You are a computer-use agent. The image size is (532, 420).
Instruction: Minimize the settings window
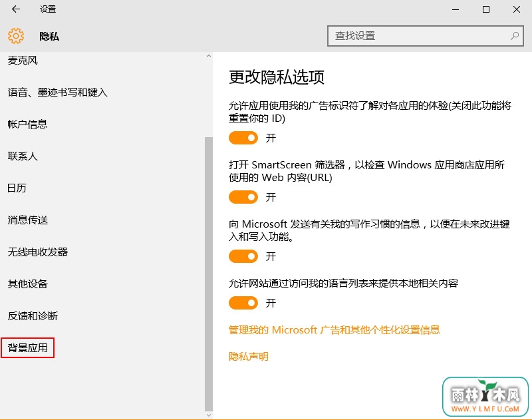click(x=456, y=9)
